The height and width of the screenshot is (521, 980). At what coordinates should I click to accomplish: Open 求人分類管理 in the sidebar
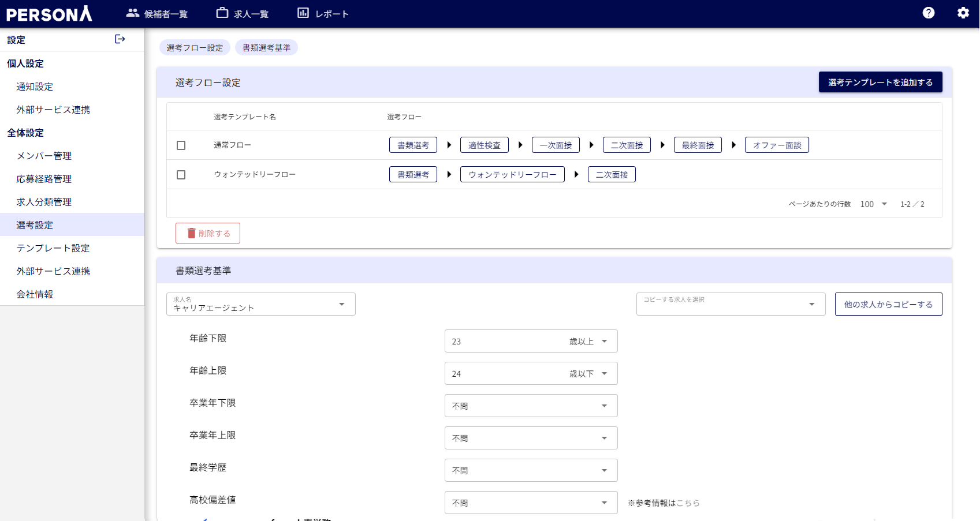pyautogui.click(x=72, y=202)
